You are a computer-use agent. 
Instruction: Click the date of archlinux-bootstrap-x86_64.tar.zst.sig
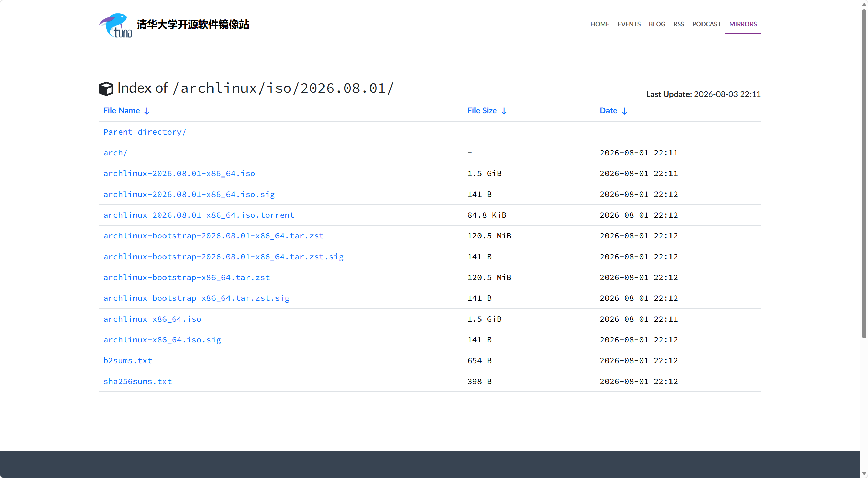(x=639, y=298)
